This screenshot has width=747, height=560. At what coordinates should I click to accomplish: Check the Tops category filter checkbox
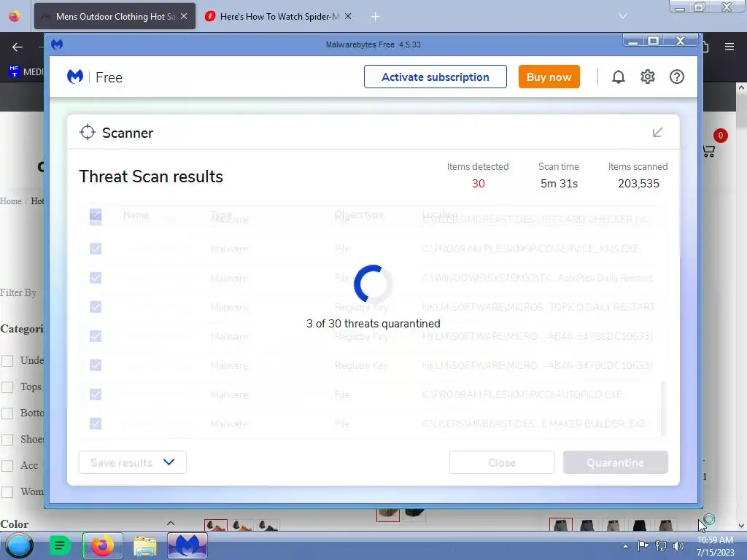click(x=7, y=387)
